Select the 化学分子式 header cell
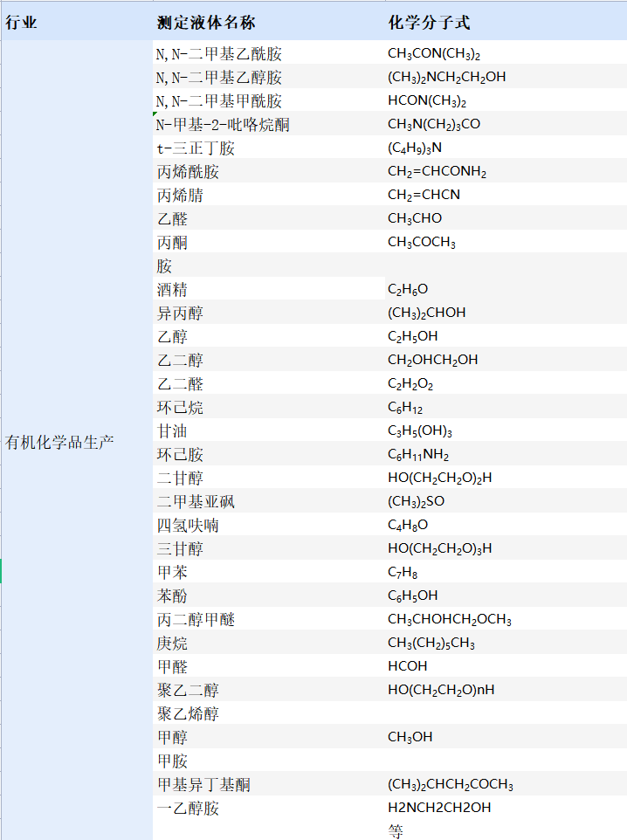Viewport: 627px width, 840px height. pyautogui.click(x=505, y=23)
